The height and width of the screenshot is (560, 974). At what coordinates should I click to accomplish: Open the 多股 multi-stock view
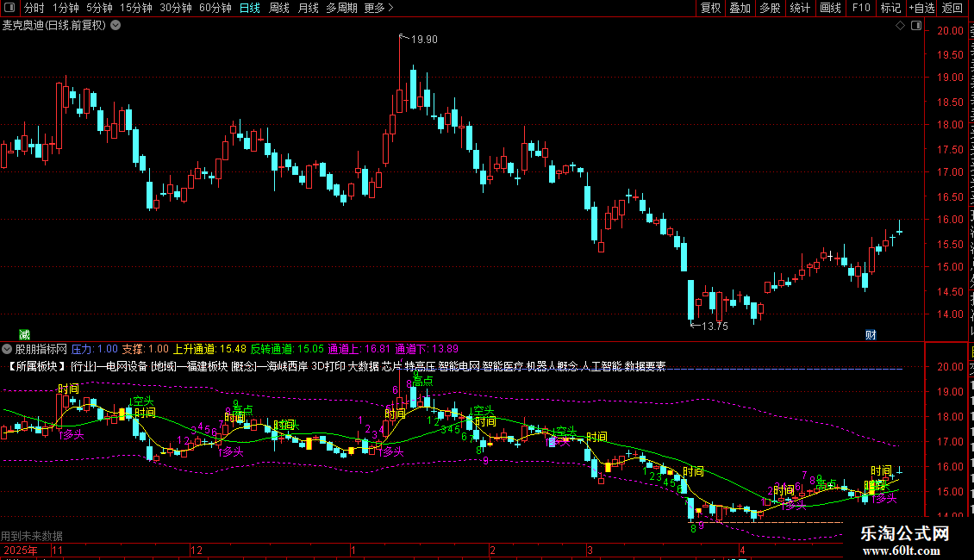coord(771,8)
